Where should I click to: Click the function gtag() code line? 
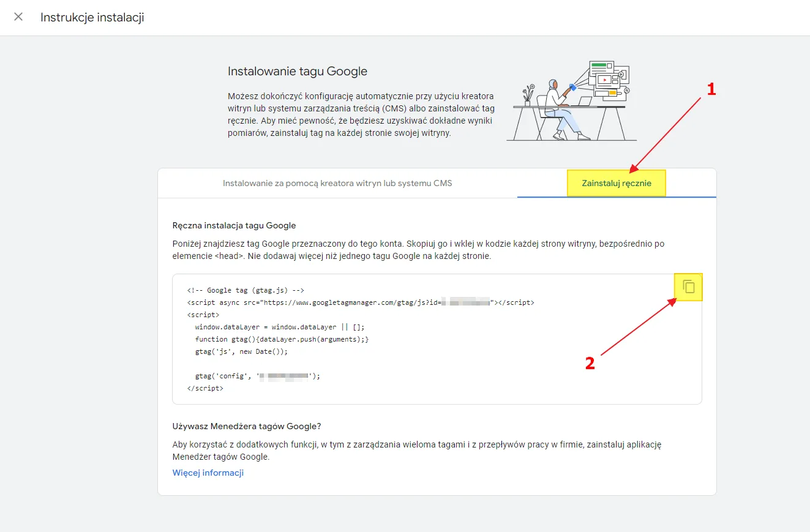click(x=282, y=339)
